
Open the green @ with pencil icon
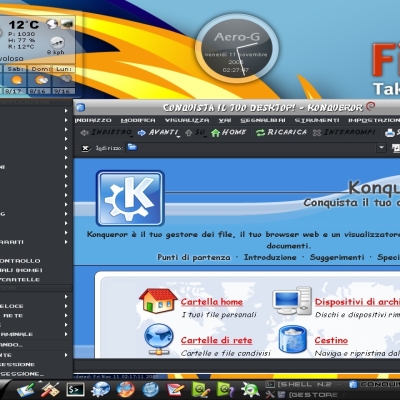coord(201,389)
